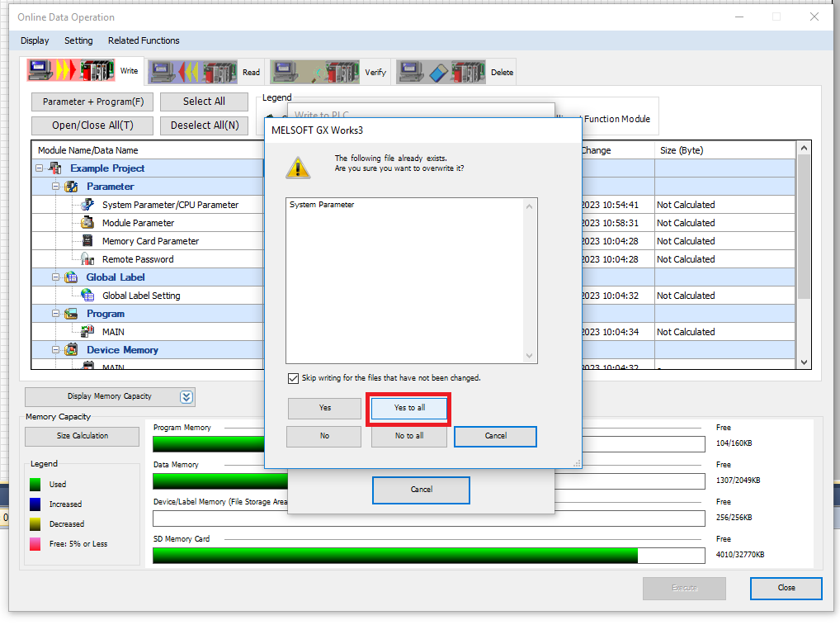Click the Write to PLC tab icon
The height and width of the screenshot is (625, 840).
click(71, 71)
